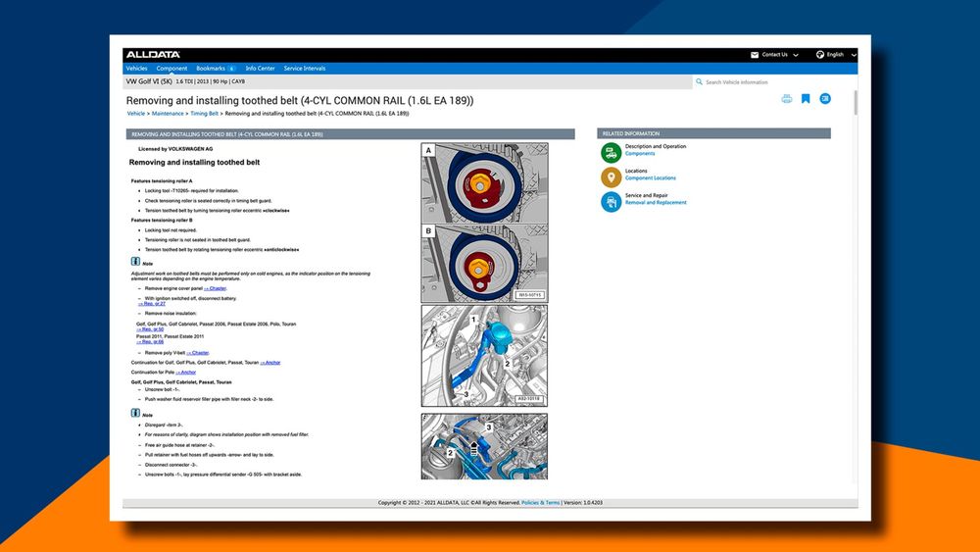The height and width of the screenshot is (552, 980).
Task: Open the tensioning roller A diagram
Action: tap(484, 183)
